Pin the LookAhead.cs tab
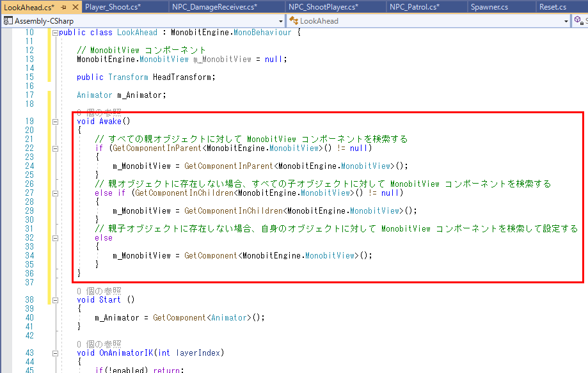The width and height of the screenshot is (588, 373). (x=63, y=7)
